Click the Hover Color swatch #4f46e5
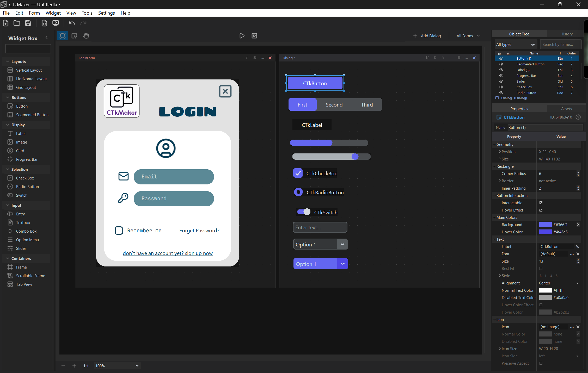 coord(545,232)
